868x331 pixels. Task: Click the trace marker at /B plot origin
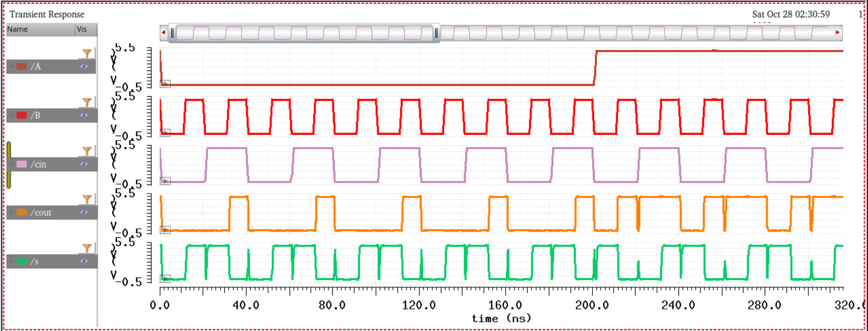(165, 132)
